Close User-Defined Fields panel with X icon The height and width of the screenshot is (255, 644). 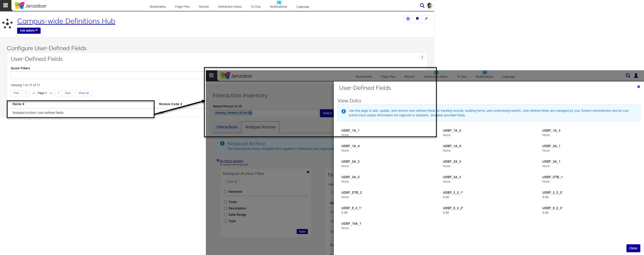tap(638, 87)
